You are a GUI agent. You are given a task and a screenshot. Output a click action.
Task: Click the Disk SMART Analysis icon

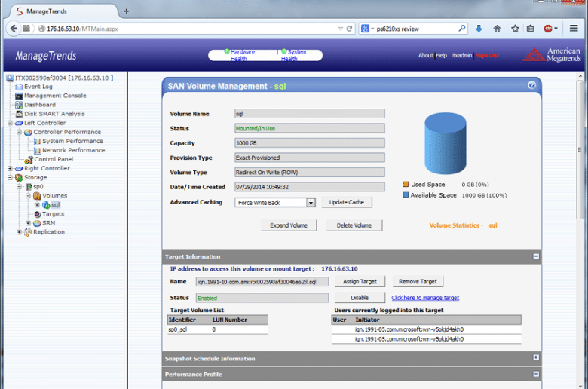tap(19, 114)
